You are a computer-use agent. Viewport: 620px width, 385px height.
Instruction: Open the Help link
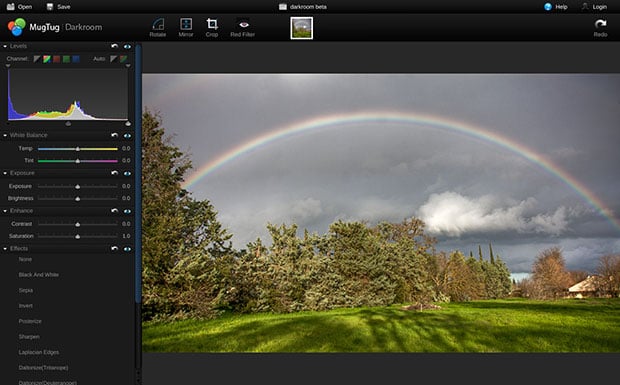(x=556, y=7)
